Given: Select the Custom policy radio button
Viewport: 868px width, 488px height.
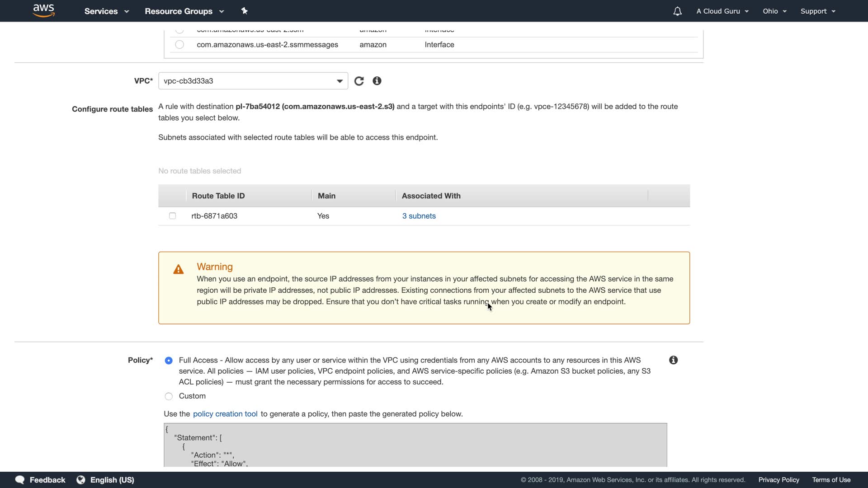Looking at the screenshot, I should [169, 396].
